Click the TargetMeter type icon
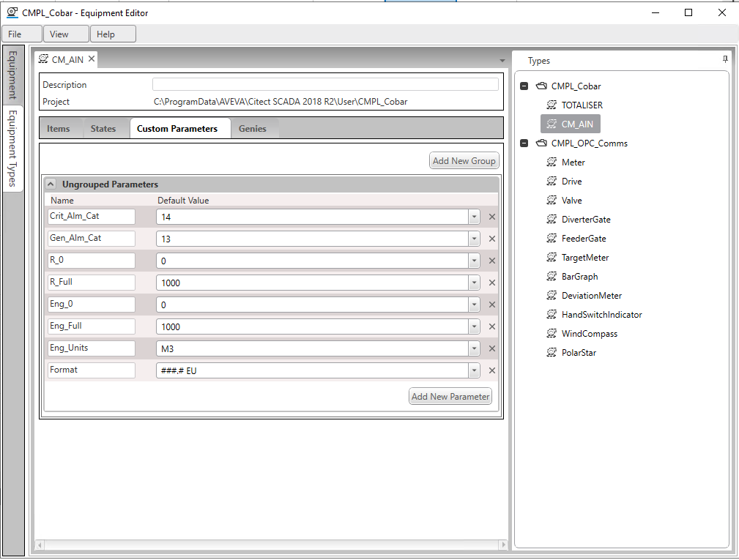739x560 pixels. [x=552, y=257]
